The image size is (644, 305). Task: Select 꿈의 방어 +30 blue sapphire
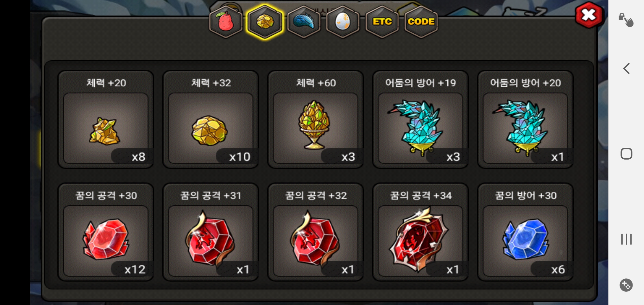pyautogui.click(x=525, y=232)
